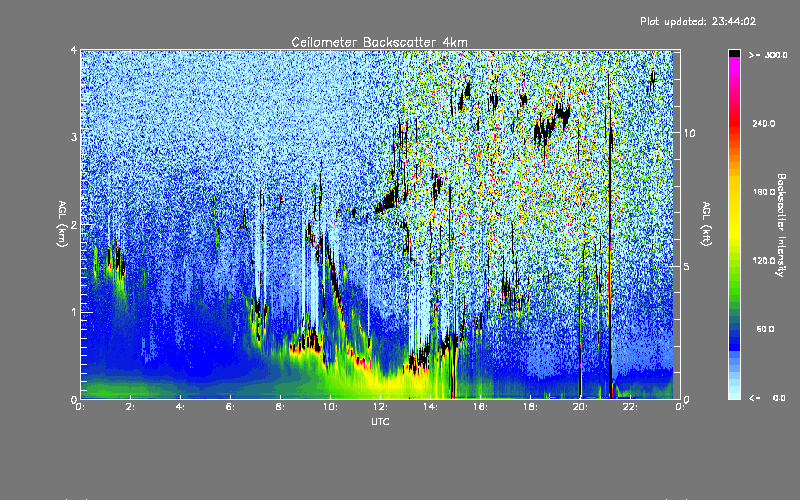Click the "Plot updated: 23:44:02" timestamp text

(x=698, y=21)
